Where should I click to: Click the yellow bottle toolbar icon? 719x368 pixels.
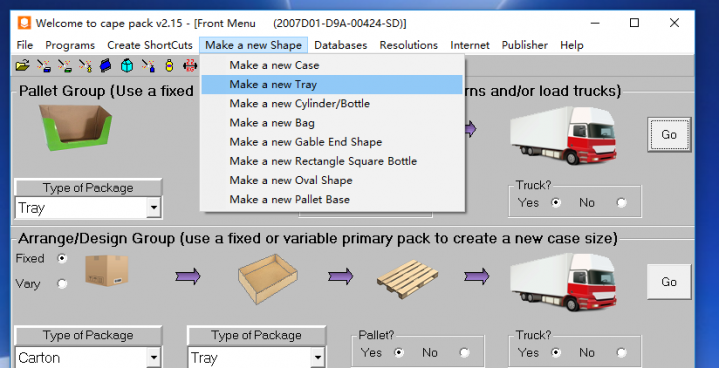coord(169,66)
